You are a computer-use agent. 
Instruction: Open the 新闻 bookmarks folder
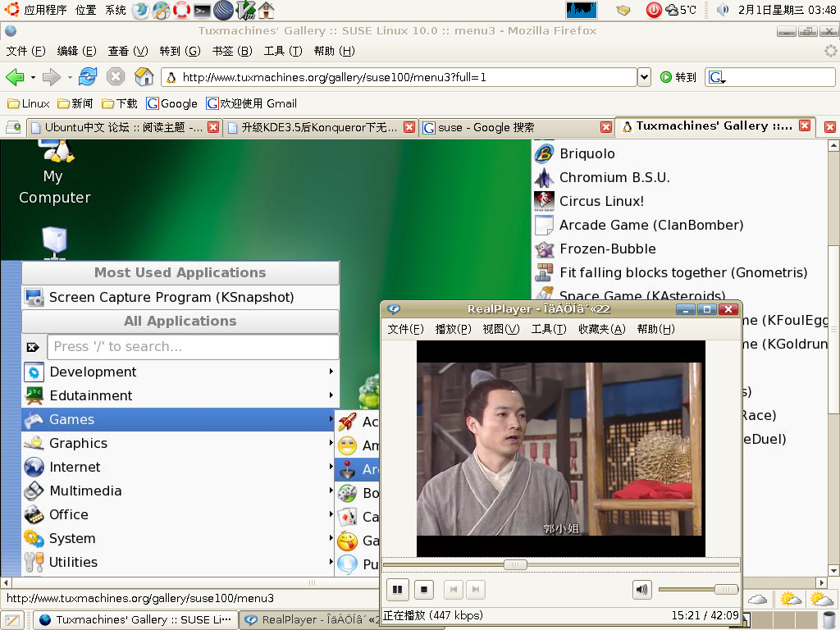click(x=75, y=103)
